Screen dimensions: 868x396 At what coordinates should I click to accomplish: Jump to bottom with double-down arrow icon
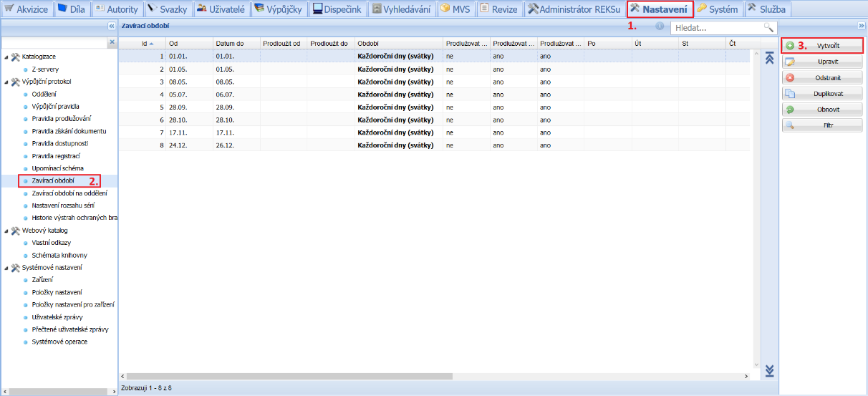tap(770, 370)
